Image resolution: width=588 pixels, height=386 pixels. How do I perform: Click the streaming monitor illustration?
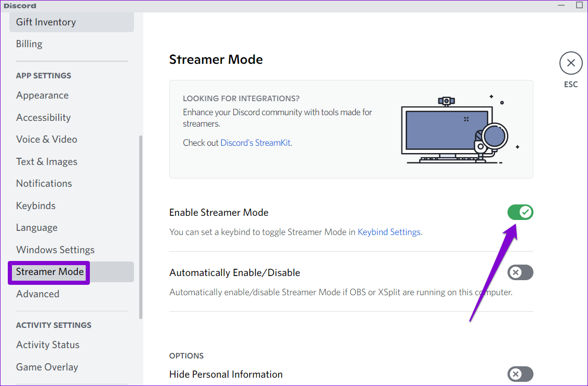click(x=459, y=129)
